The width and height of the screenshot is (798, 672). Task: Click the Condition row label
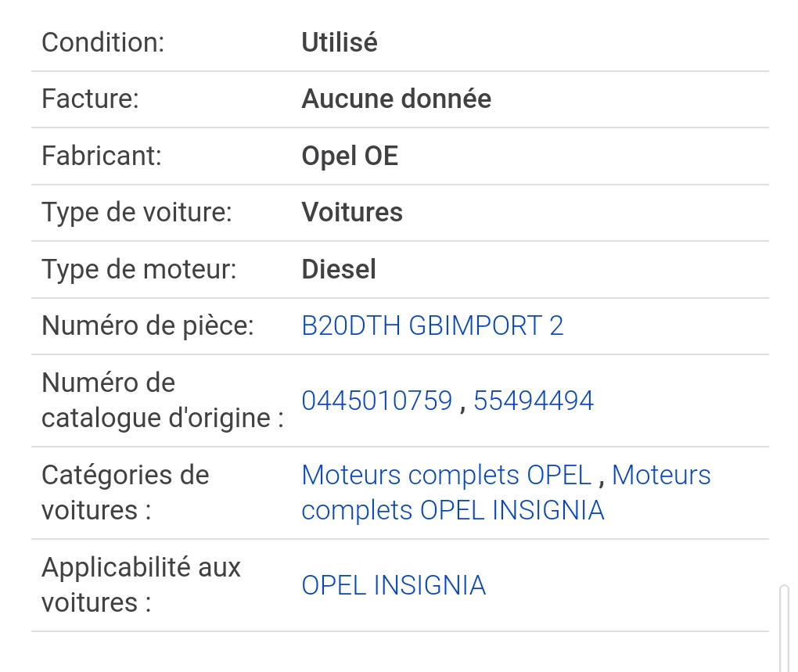[102, 42]
